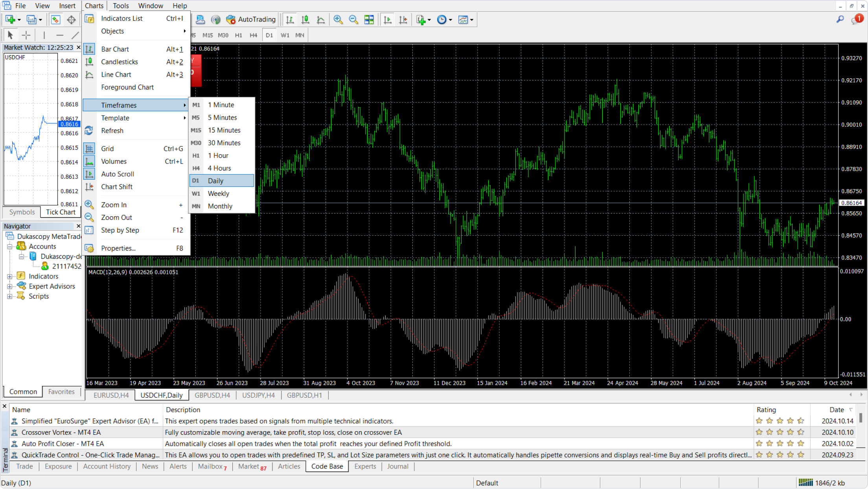Click the AutoTrading toolbar button
The height and width of the screenshot is (489, 868).
pyautogui.click(x=251, y=20)
